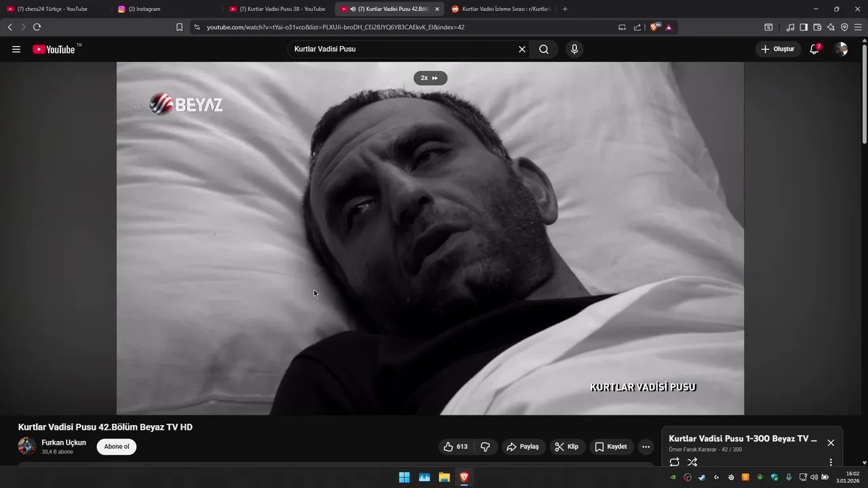Open Brave media playlist music icon
The height and width of the screenshot is (488, 868).
(790, 27)
